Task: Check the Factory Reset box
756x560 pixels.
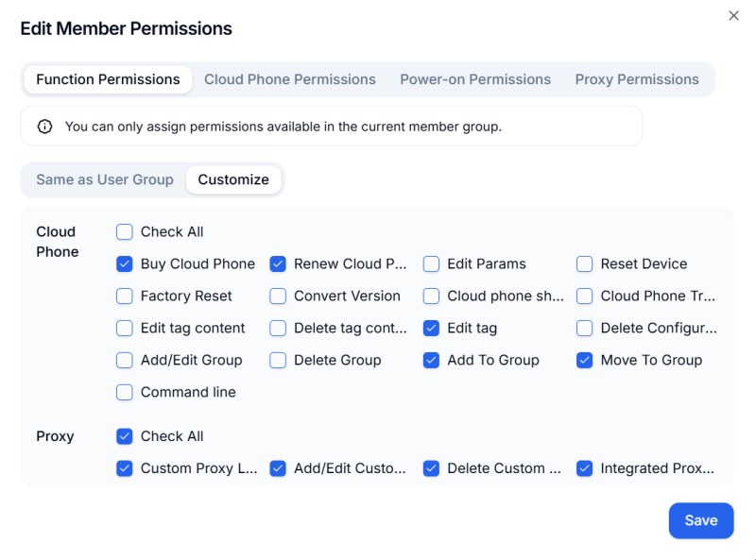Action: [x=125, y=296]
